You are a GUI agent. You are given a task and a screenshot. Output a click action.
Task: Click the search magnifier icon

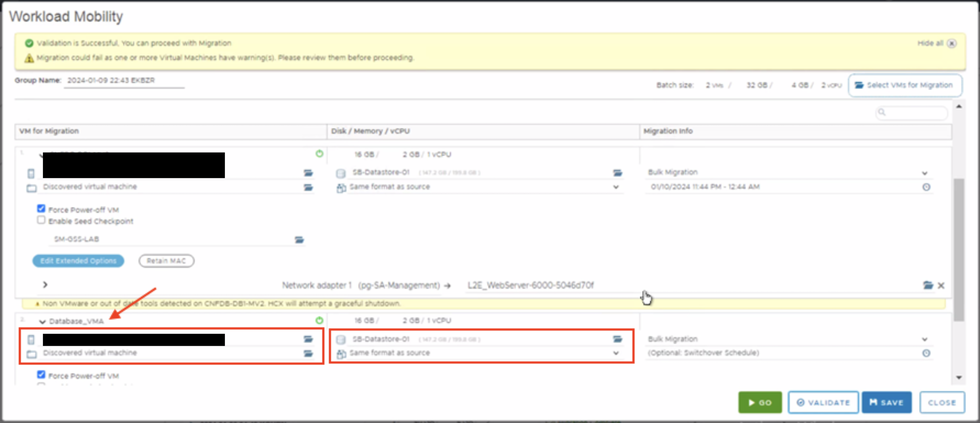tap(882, 113)
